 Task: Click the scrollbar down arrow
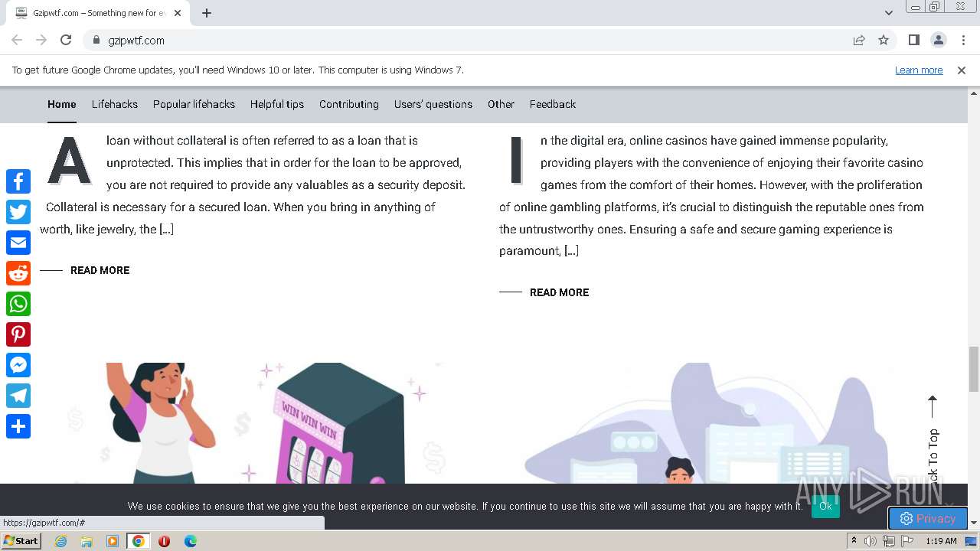point(974,523)
